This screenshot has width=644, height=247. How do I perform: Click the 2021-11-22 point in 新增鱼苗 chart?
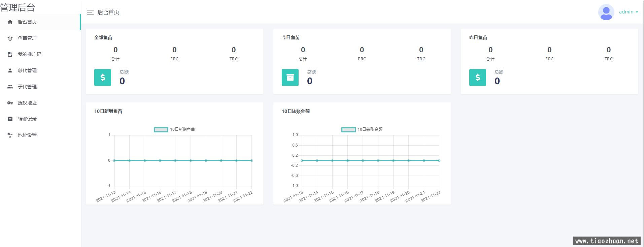pyautogui.click(x=251, y=160)
